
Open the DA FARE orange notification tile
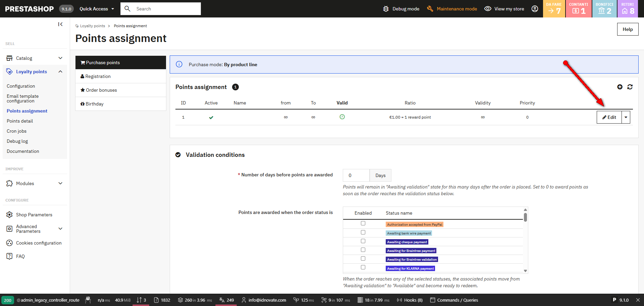click(x=554, y=9)
